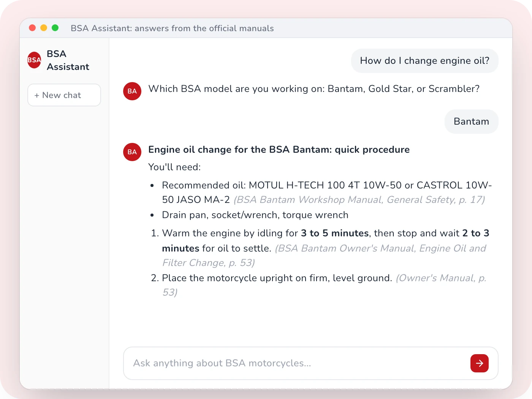Open the Owner's Manual Engine Oil and Filter Change citation
This screenshot has width=532, height=399.
click(x=324, y=255)
